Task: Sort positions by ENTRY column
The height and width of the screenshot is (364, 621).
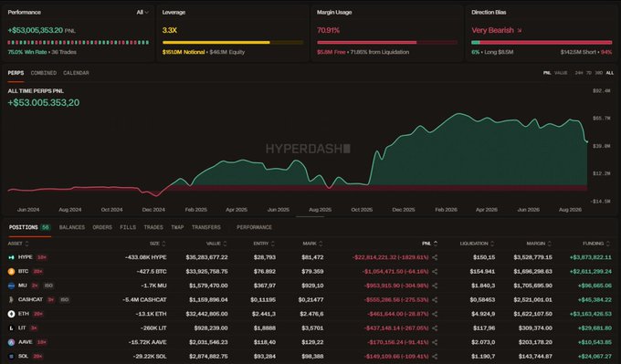Action: 264,244
